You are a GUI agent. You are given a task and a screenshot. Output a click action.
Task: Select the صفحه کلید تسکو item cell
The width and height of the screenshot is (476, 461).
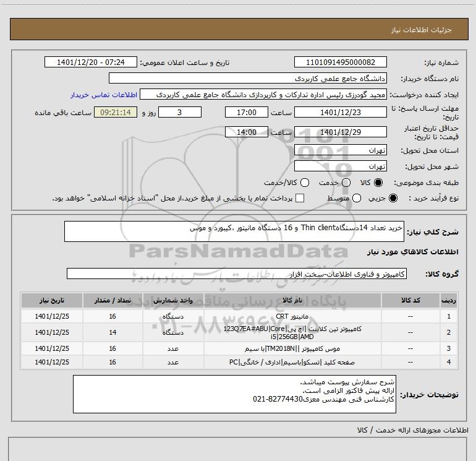pyautogui.click(x=292, y=362)
